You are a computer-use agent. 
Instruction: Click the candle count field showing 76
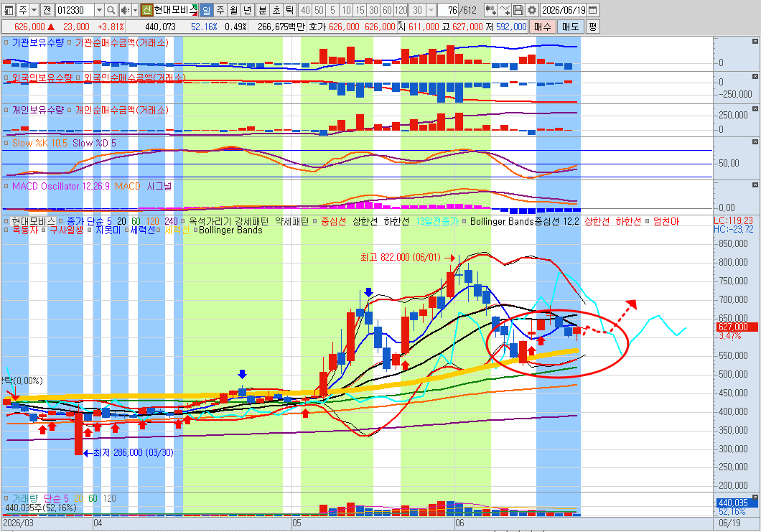click(449, 10)
